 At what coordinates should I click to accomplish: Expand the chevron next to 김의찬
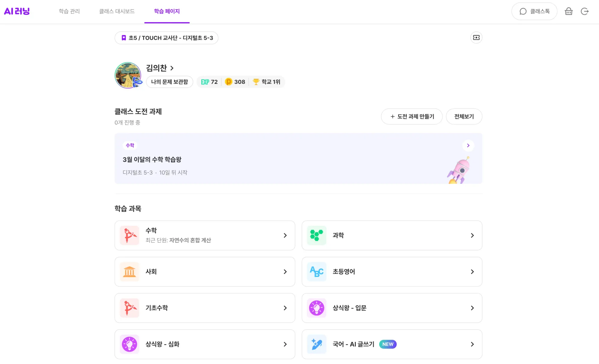click(172, 68)
